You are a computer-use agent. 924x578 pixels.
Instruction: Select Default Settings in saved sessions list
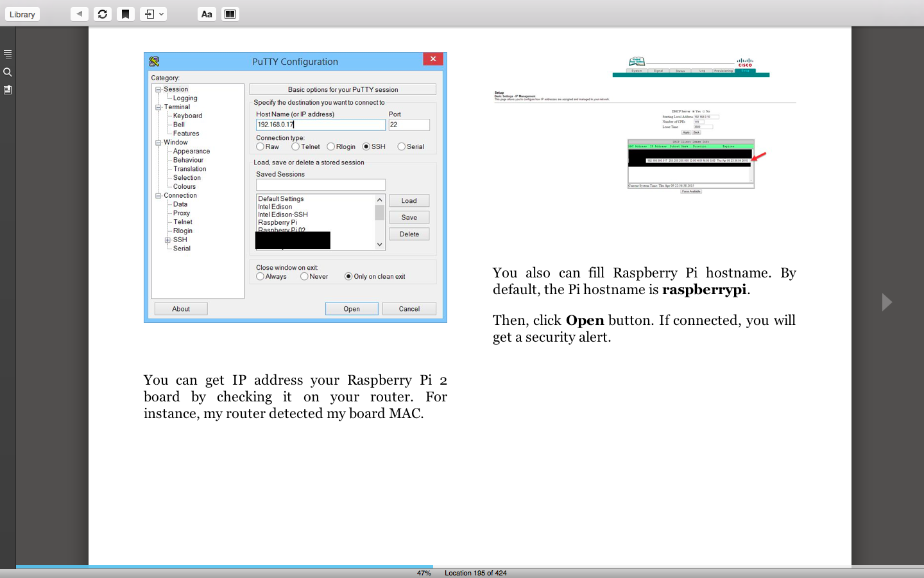pyautogui.click(x=281, y=199)
